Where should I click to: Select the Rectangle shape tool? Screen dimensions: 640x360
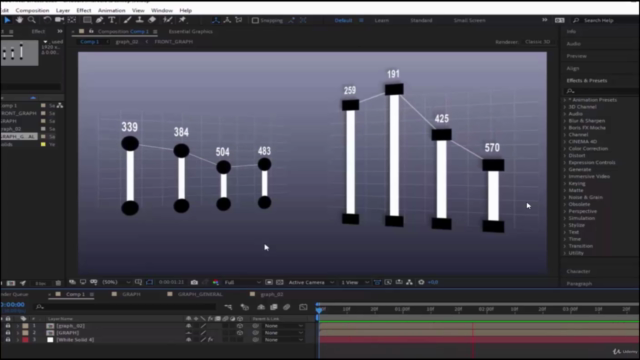(x=87, y=20)
